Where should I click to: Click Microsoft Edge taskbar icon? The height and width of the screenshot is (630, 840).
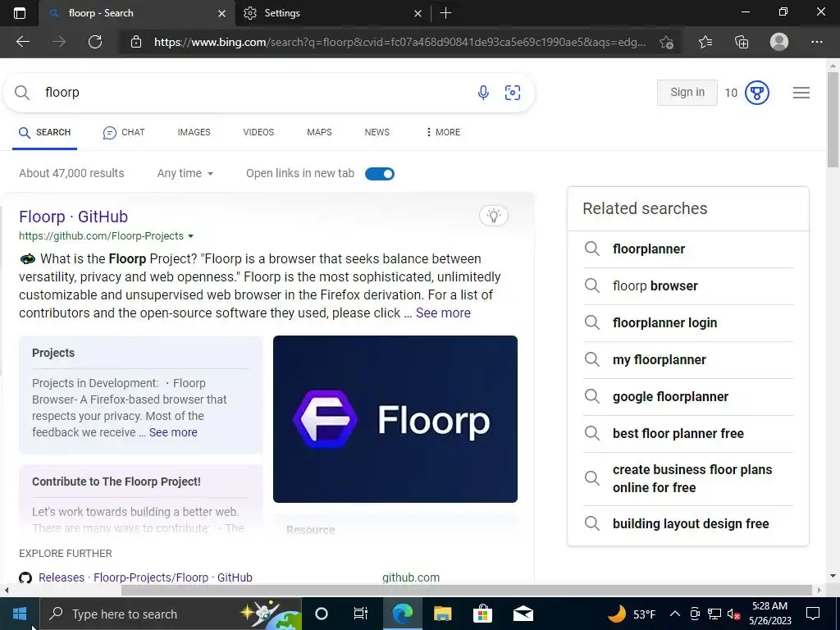point(402,614)
